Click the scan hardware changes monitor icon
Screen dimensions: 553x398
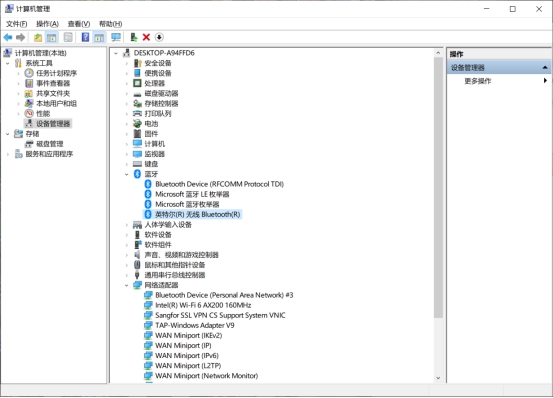coord(116,37)
